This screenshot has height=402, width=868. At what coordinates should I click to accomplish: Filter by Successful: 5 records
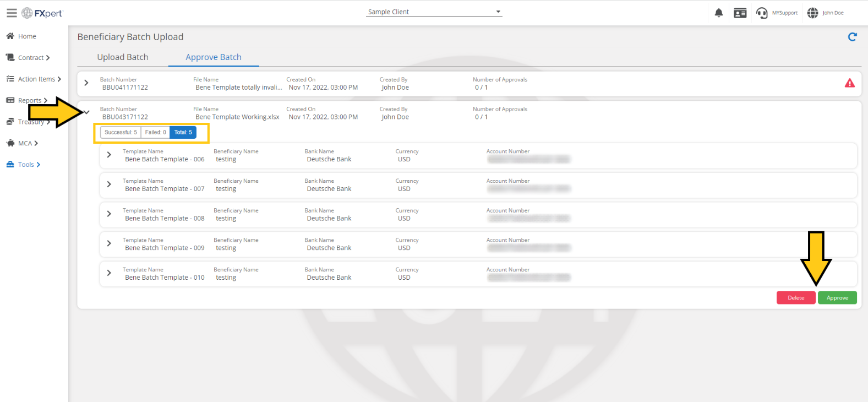coord(121,132)
